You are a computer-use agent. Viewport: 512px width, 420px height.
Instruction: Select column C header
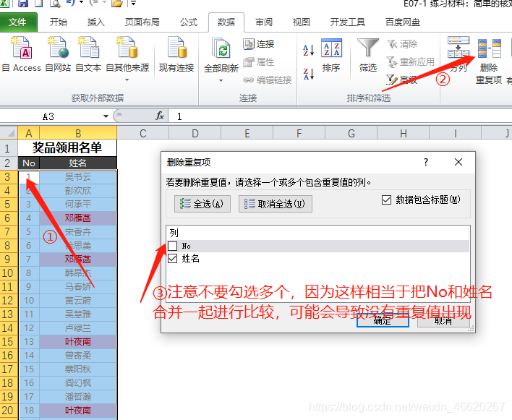[142, 133]
